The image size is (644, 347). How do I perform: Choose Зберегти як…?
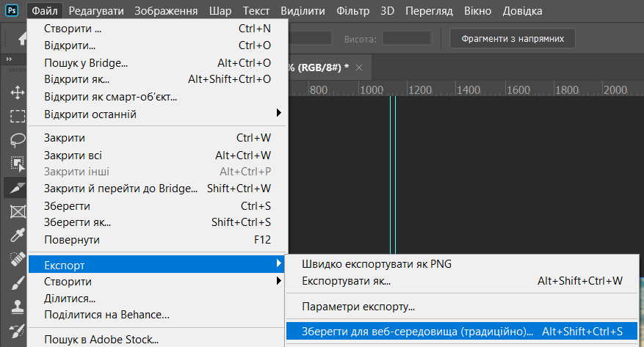point(158,222)
